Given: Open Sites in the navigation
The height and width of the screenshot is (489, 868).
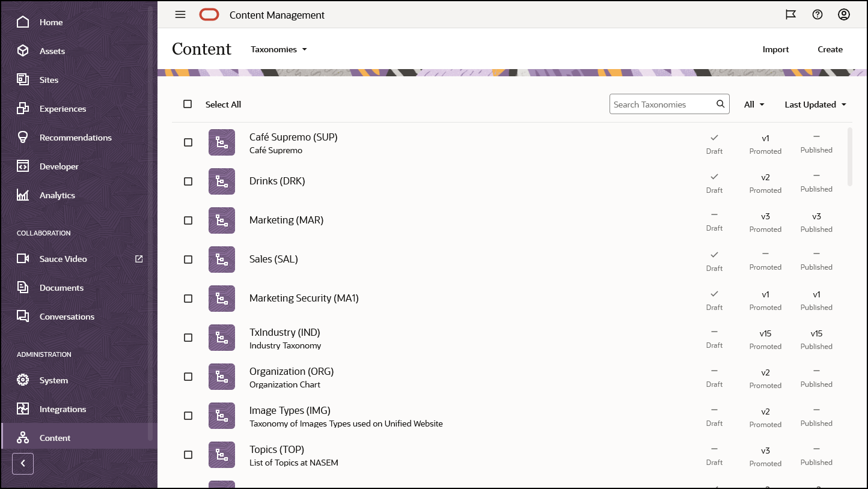Looking at the screenshot, I should 49,80.
